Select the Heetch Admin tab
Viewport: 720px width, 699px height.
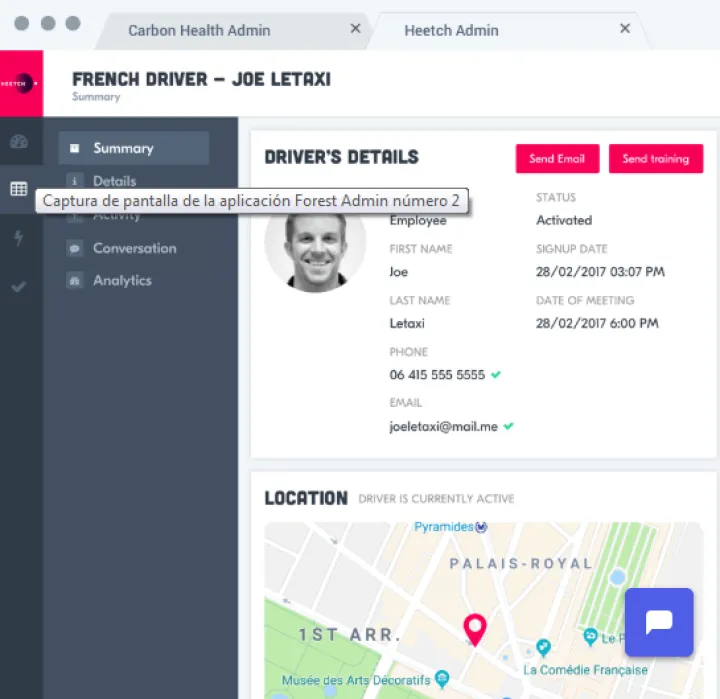[x=451, y=30]
